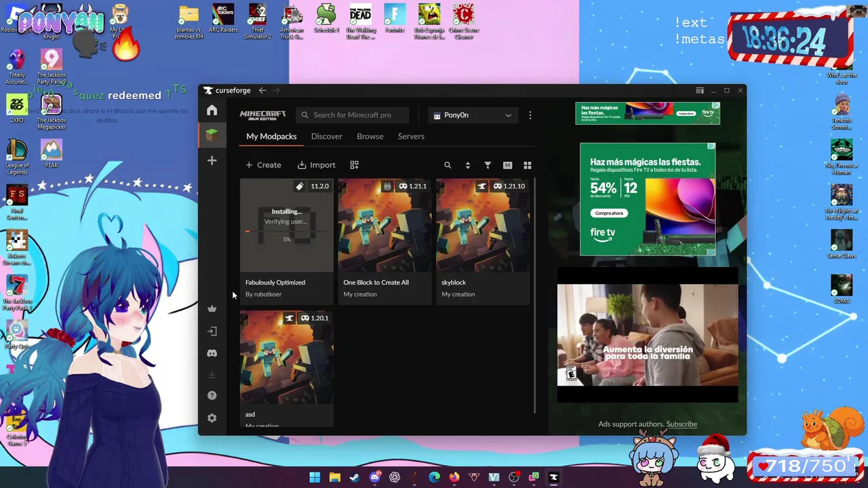
Task: Open the SOMA desktop shortcut
Action: tap(842, 287)
